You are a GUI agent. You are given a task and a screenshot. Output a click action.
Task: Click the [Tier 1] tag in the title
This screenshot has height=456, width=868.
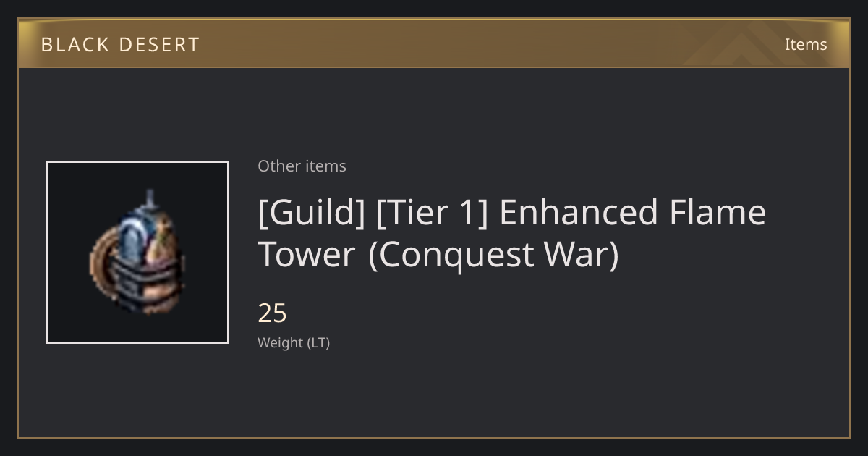pos(433,213)
